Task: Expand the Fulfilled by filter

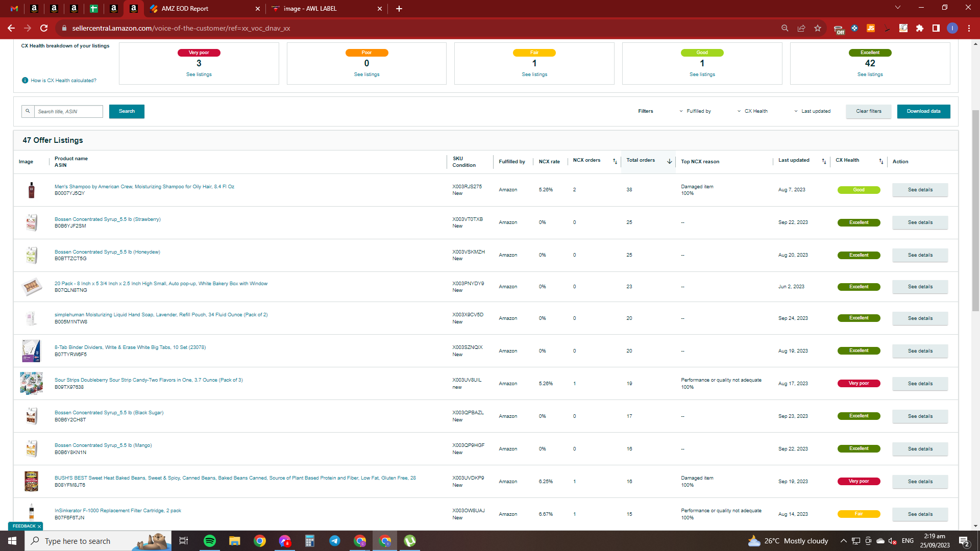Action: [695, 111]
